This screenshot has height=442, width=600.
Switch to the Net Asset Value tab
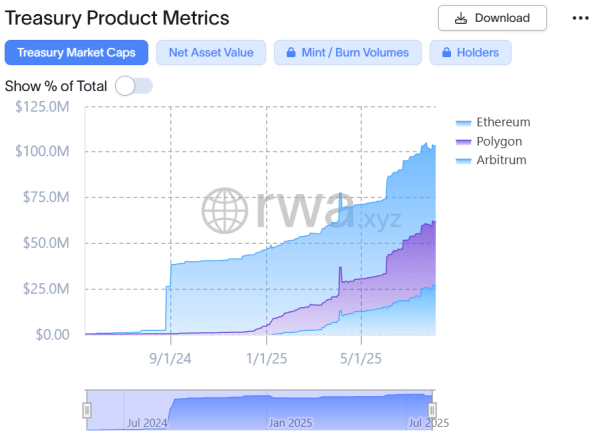[211, 53]
